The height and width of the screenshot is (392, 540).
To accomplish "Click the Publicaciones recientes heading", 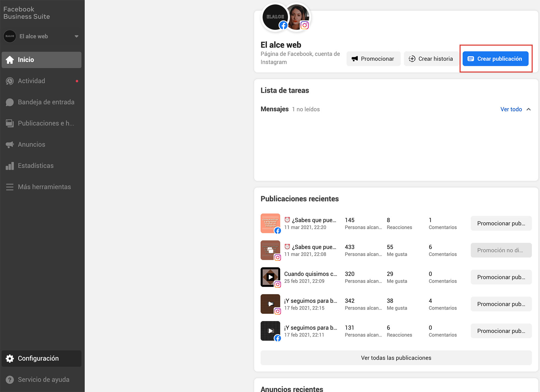I will point(300,199).
